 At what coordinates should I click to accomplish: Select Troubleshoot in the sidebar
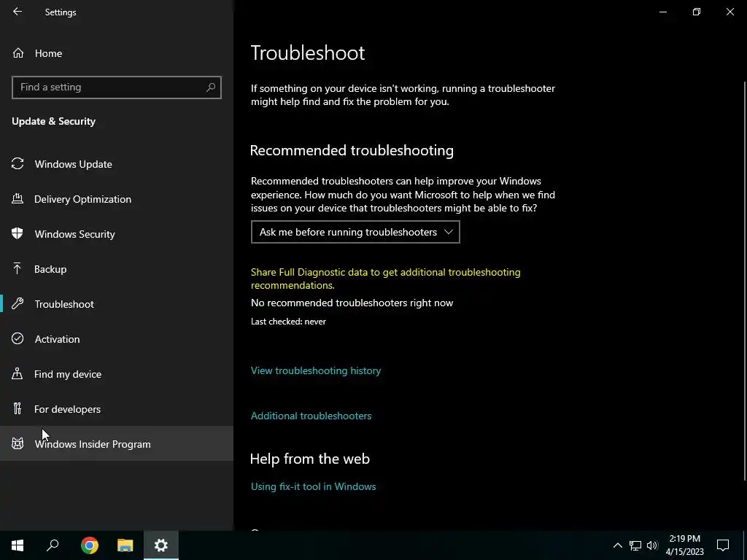point(117,304)
